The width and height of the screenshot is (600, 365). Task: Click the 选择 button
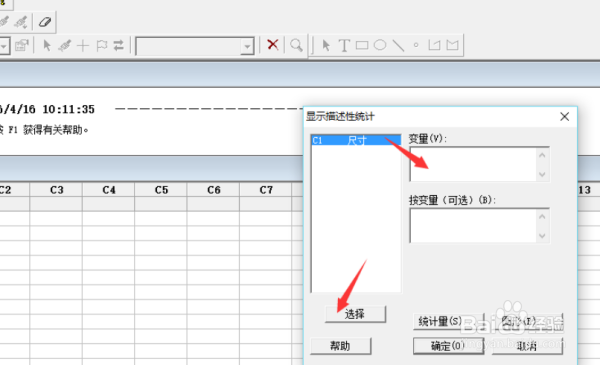point(355,314)
